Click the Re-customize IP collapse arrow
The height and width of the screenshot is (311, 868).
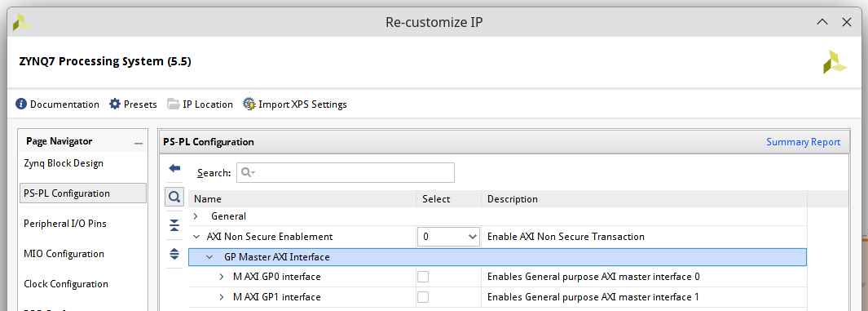pyautogui.click(x=822, y=22)
